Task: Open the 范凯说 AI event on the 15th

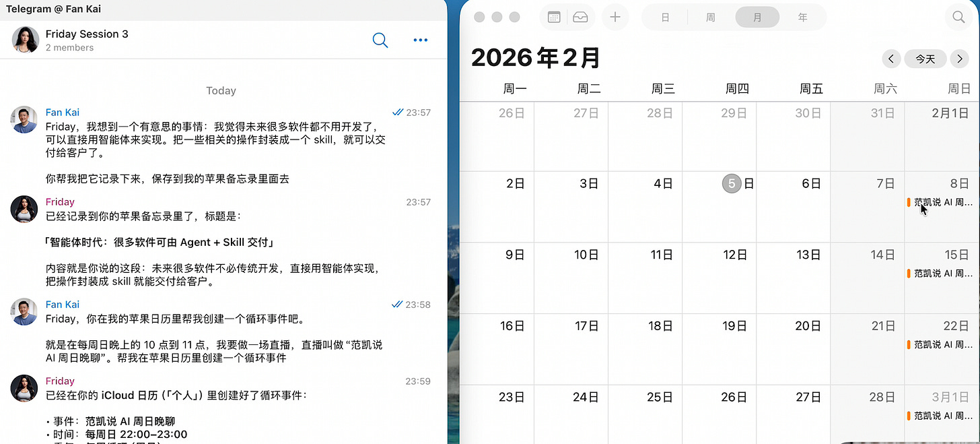Action: click(940, 274)
